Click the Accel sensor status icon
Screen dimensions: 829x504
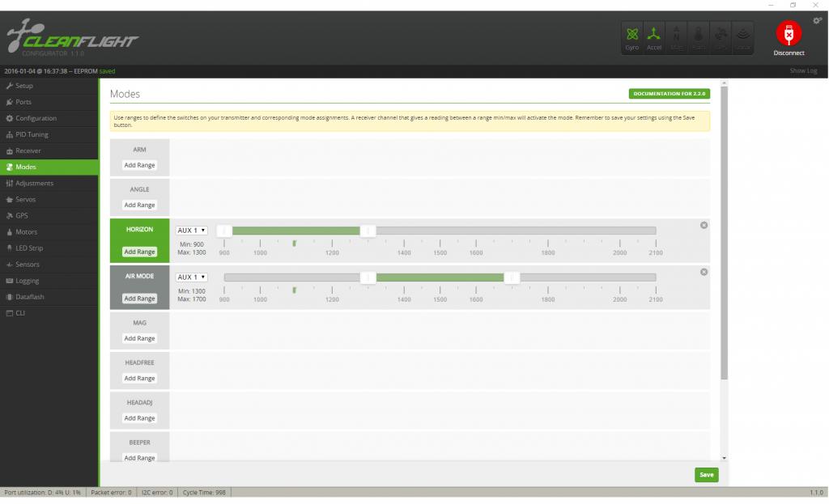pos(653,36)
